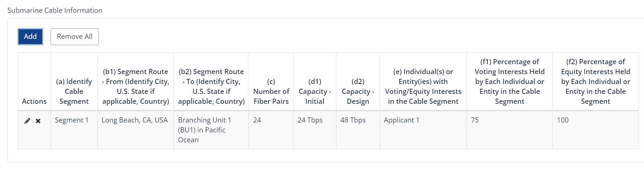The height and width of the screenshot is (172, 644).
Task: Select the Long Beach, CA, USA cell
Action: 135,120
